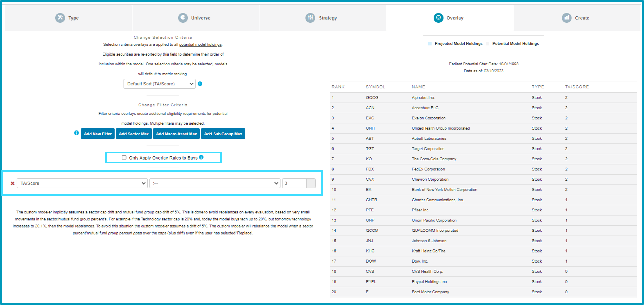Select The Coca-Cola Company row name
This screenshot has width=644, height=305.
[434, 159]
